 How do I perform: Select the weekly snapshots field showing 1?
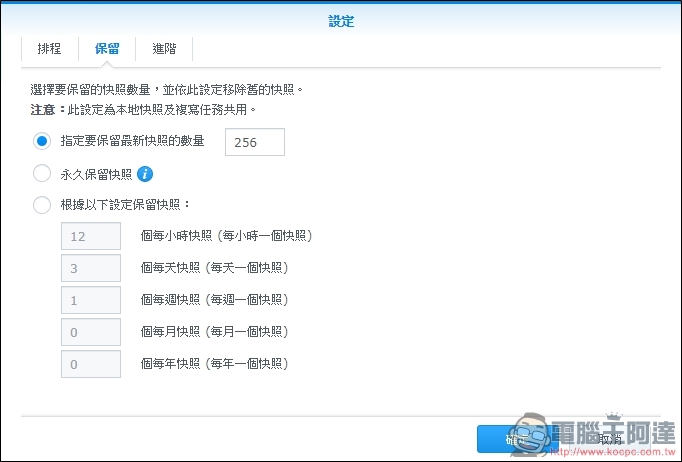click(x=91, y=300)
